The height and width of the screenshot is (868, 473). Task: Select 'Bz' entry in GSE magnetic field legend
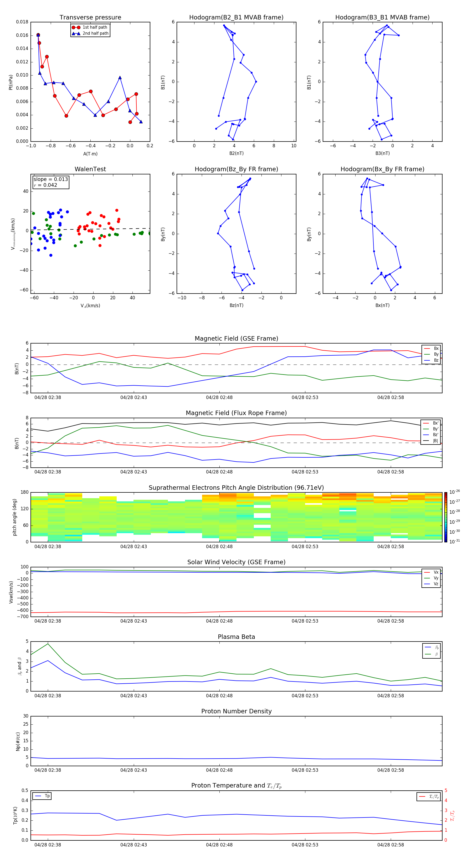point(431,360)
